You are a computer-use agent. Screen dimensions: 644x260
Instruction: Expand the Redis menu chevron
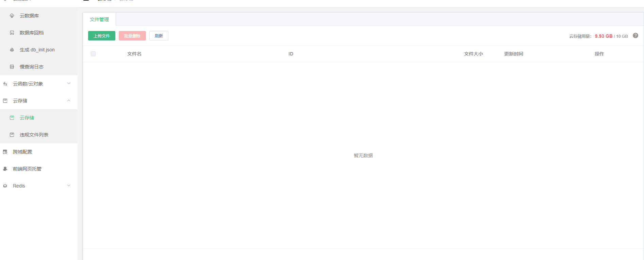(69, 185)
